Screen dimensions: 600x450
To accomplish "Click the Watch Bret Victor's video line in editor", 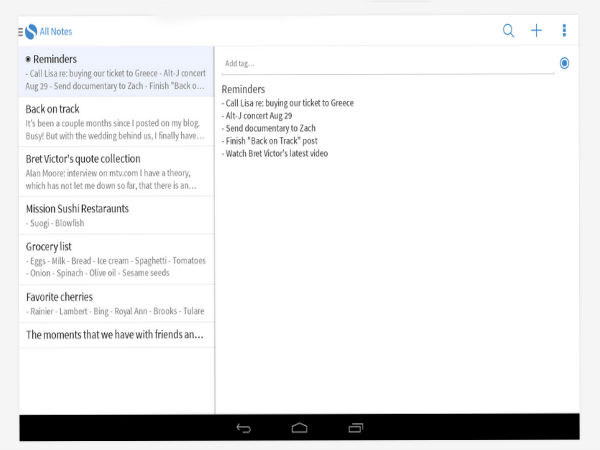I will pos(276,153).
